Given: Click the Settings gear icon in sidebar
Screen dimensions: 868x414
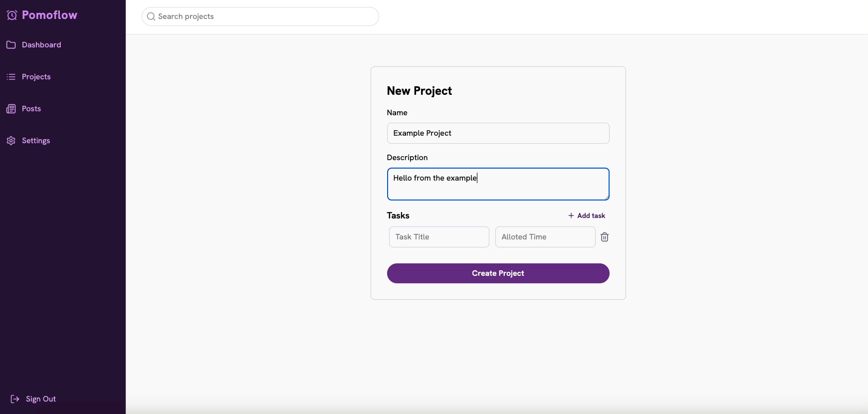Looking at the screenshot, I should [11, 141].
